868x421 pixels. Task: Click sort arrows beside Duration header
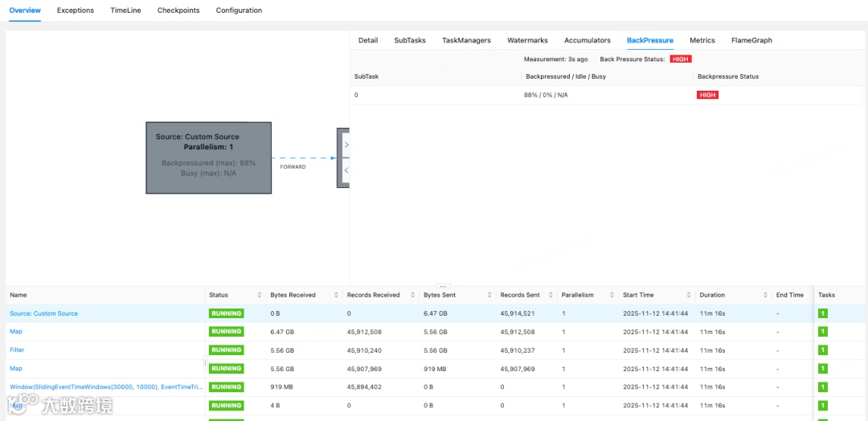click(766, 296)
